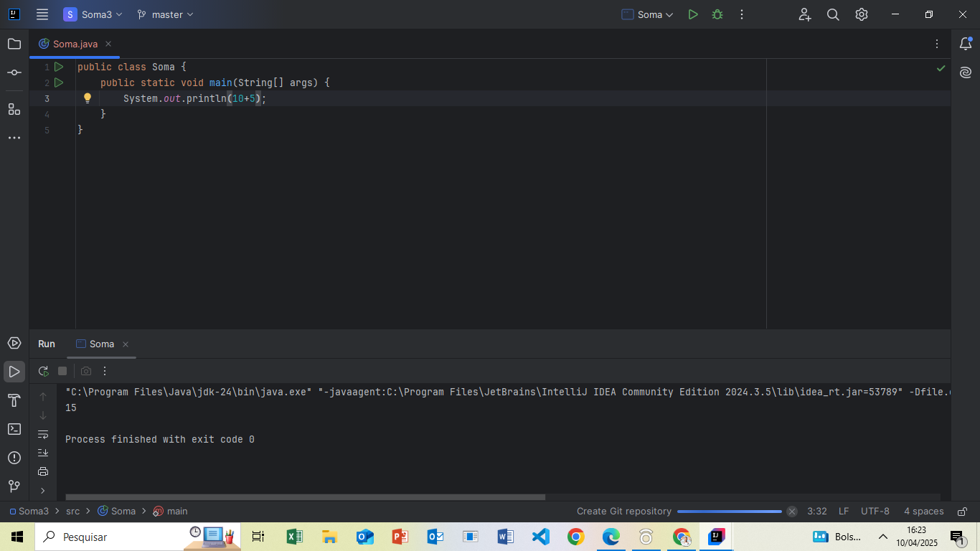
Task: Run Soma with the green play button
Action: click(693, 14)
